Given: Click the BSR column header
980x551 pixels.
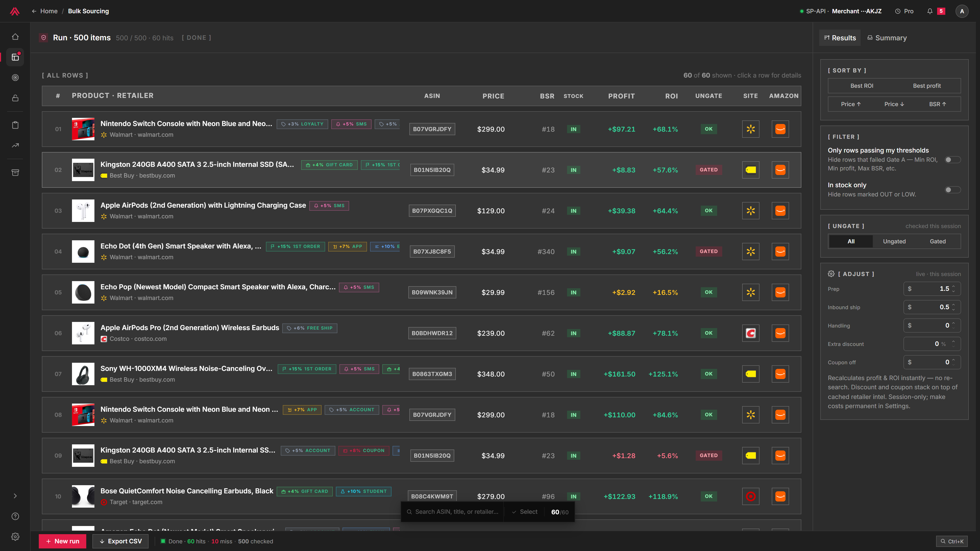Looking at the screenshot, I should click(547, 96).
